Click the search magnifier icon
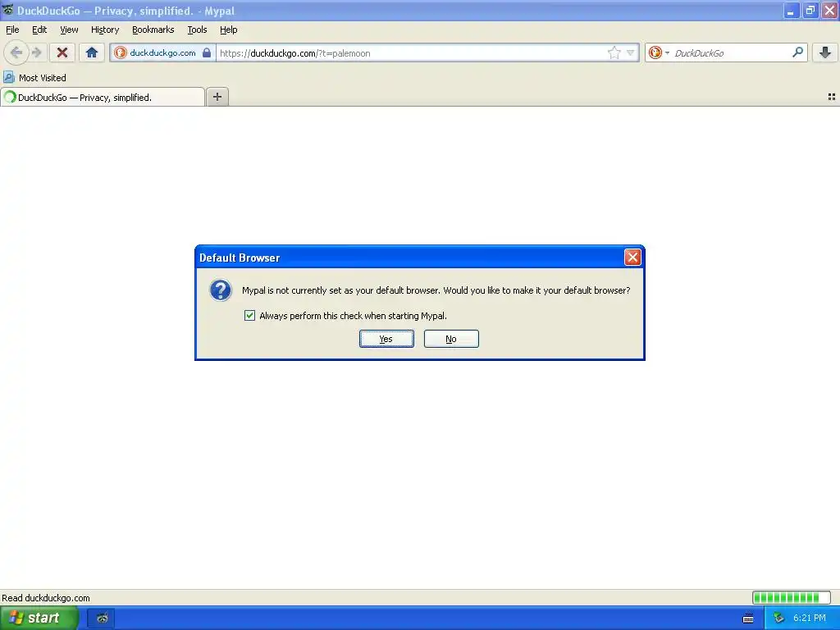Viewport: 840px width, 630px height. click(x=797, y=52)
